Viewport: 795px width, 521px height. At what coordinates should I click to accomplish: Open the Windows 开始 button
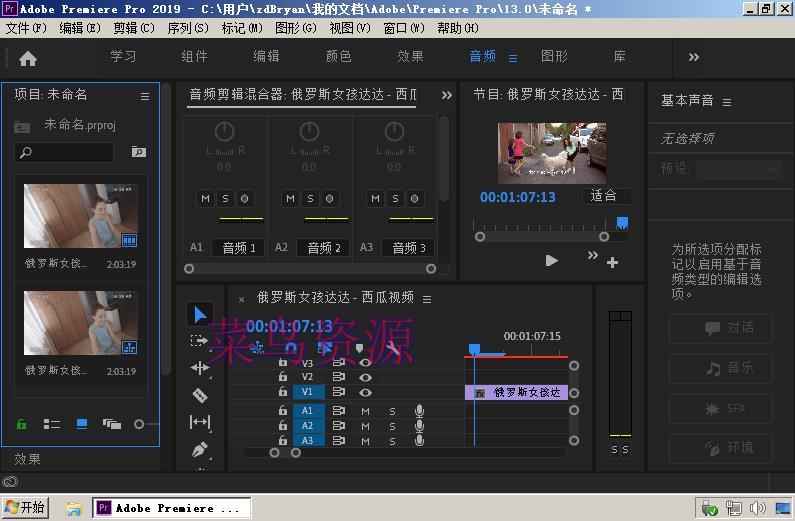(x=25, y=507)
